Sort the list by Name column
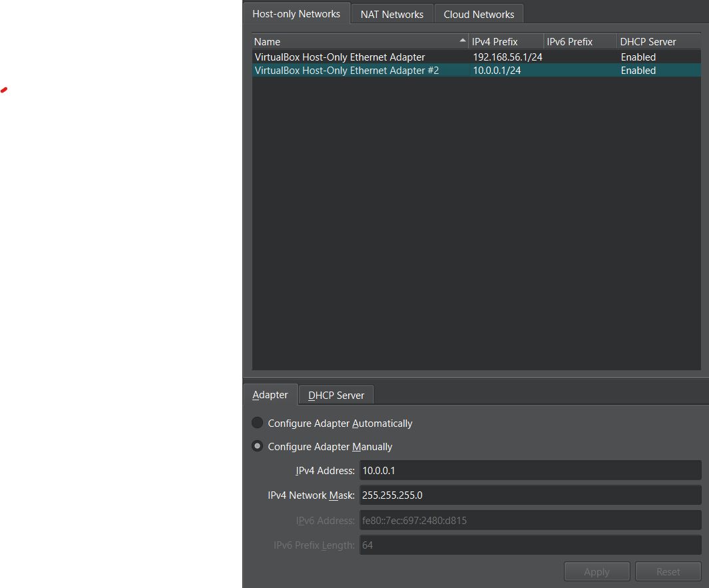This screenshot has height=588, width=709. point(360,41)
